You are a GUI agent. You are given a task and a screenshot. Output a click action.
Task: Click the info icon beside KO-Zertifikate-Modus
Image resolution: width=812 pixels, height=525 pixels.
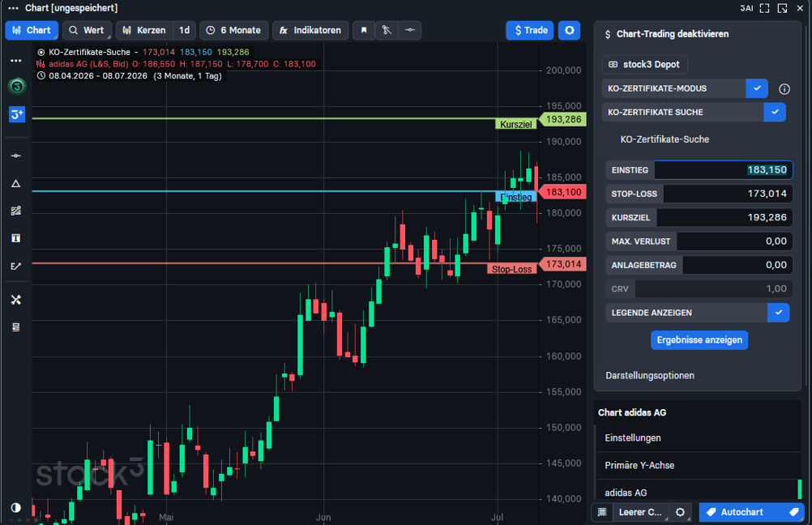pos(784,89)
